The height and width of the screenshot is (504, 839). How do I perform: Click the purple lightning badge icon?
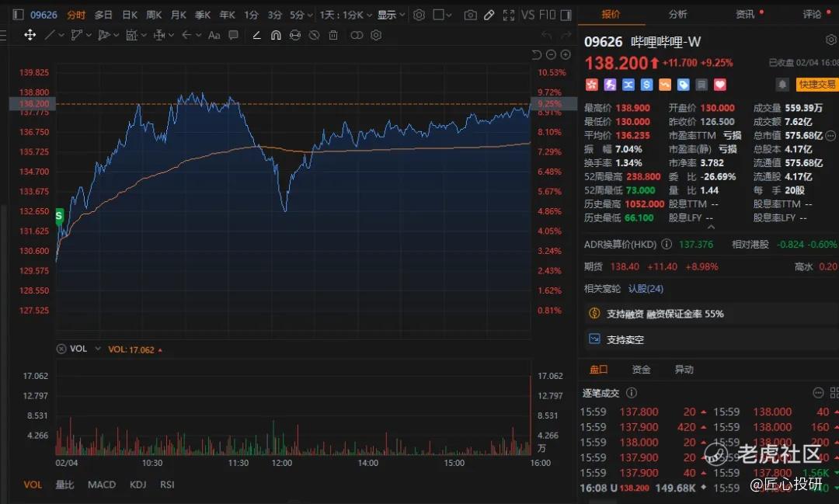pos(610,85)
